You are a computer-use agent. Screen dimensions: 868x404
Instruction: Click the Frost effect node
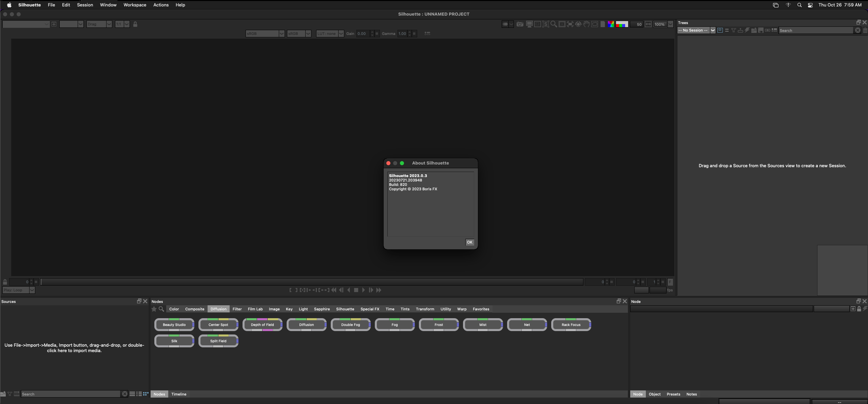click(439, 324)
